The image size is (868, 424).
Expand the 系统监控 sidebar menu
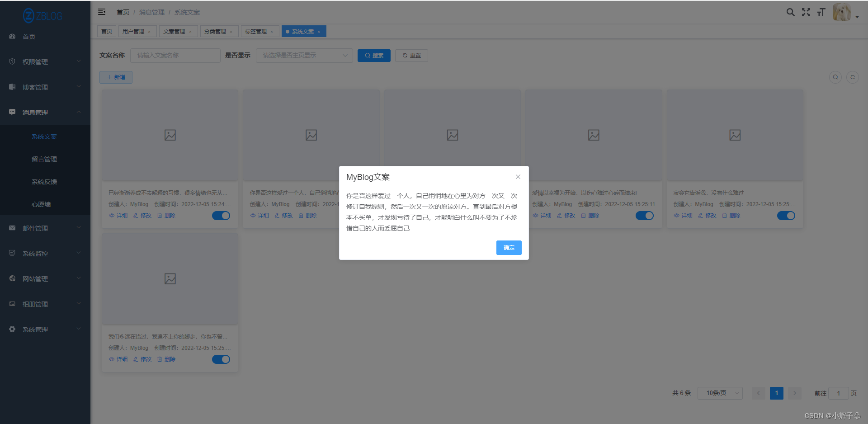point(45,253)
